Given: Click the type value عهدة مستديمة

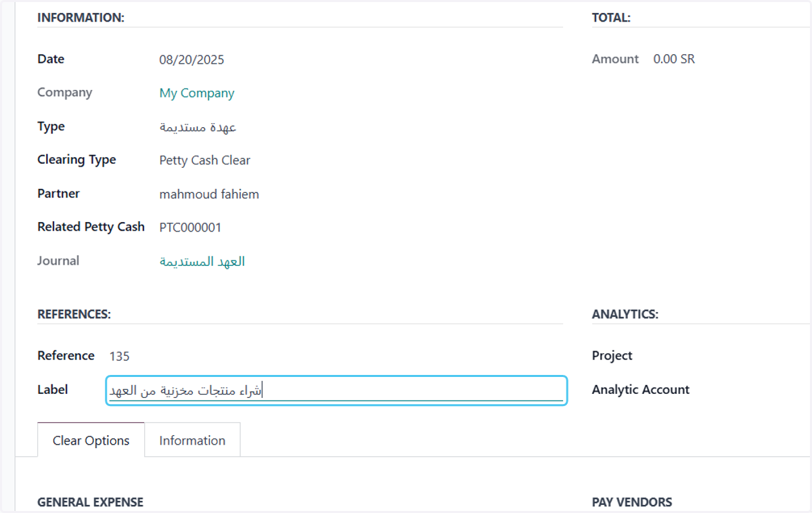Looking at the screenshot, I should click(x=198, y=127).
